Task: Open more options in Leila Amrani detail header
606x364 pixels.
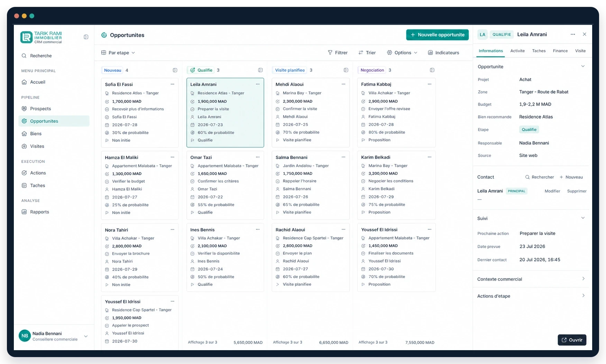Action: [x=573, y=34]
